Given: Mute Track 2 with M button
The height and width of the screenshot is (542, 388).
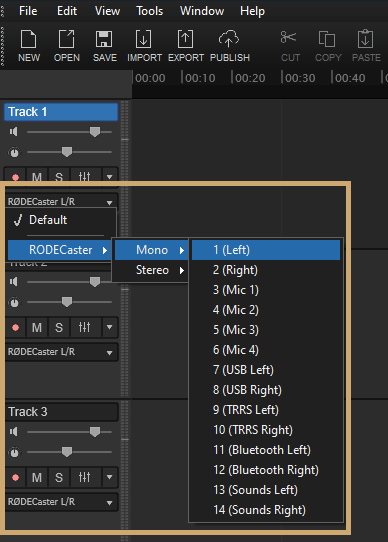Looking at the screenshot, I should click(37, 327).
